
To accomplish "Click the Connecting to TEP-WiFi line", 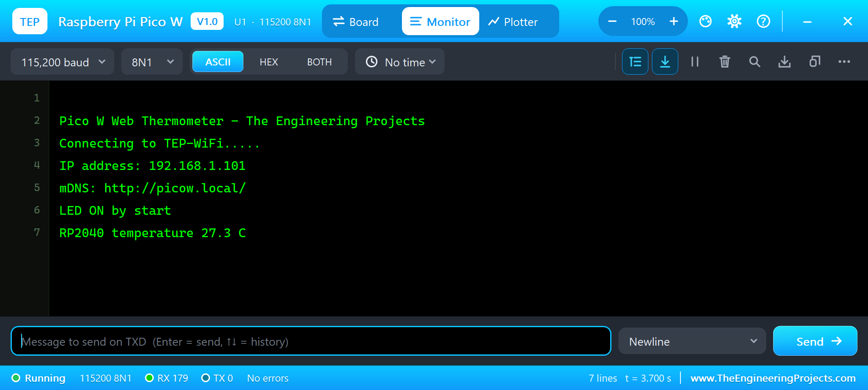I will click(159, 143).
